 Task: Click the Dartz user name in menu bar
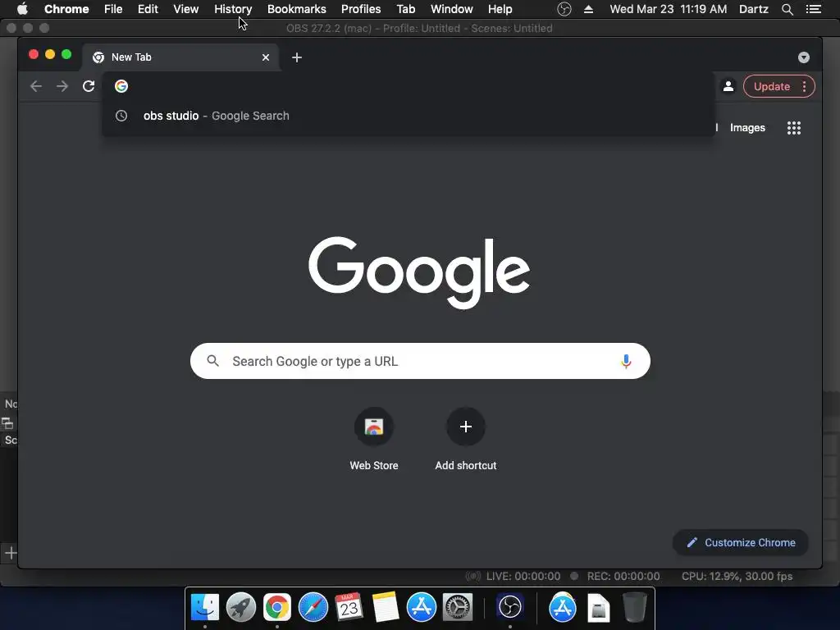754,9
